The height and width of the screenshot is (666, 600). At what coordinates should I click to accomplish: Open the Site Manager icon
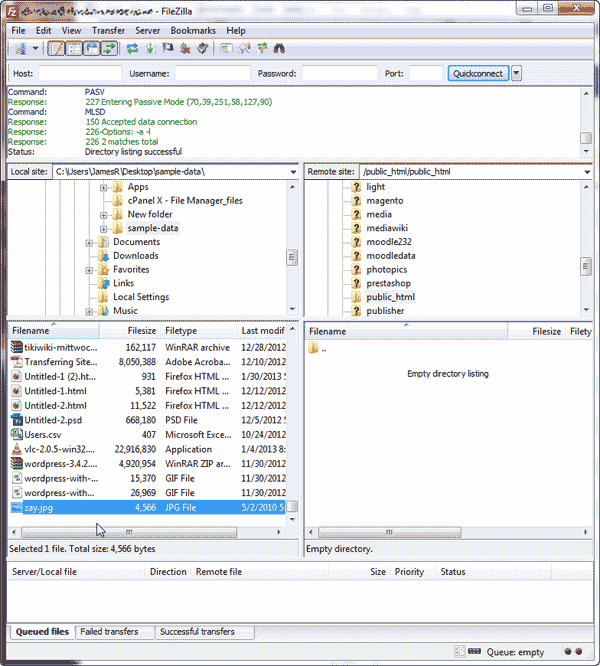pyautogui.click(x=20, y=48)
